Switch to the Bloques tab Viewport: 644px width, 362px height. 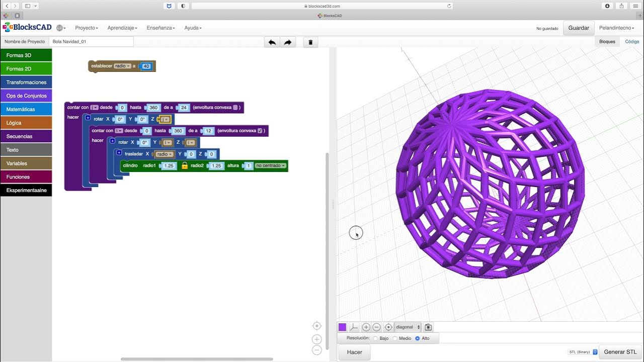[607, 42]
